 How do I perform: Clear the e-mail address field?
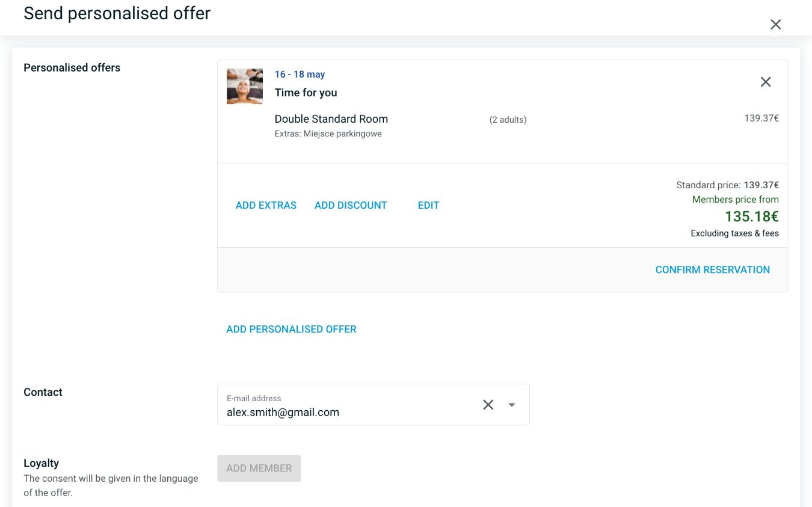pyautogui.click(x=488, y=405)
